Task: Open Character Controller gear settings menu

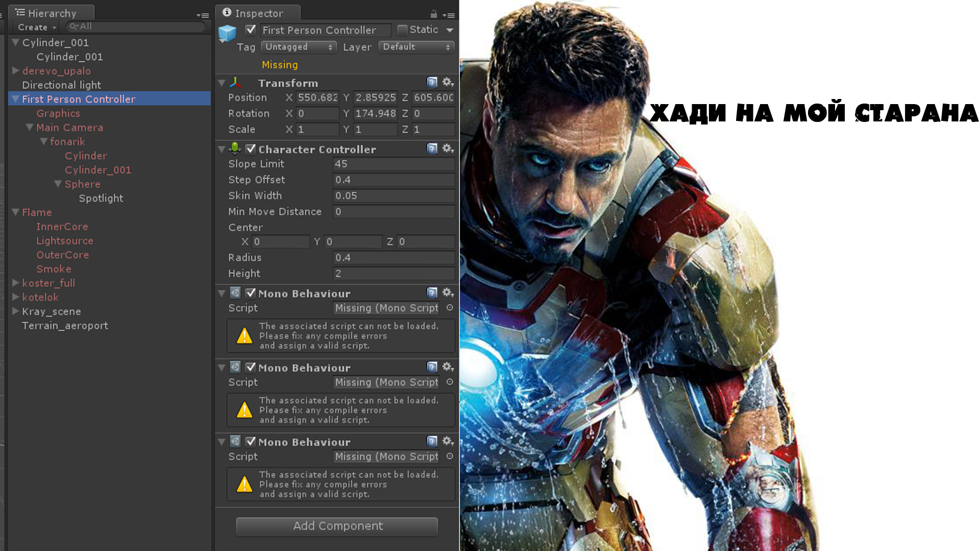Action: click(448, 148)
